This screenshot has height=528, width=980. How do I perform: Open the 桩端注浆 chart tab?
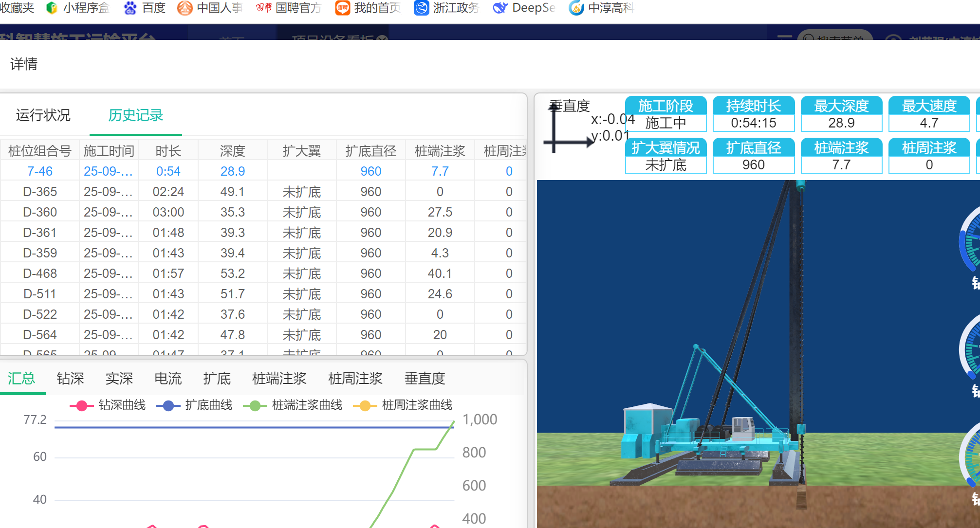click(279, 379)
